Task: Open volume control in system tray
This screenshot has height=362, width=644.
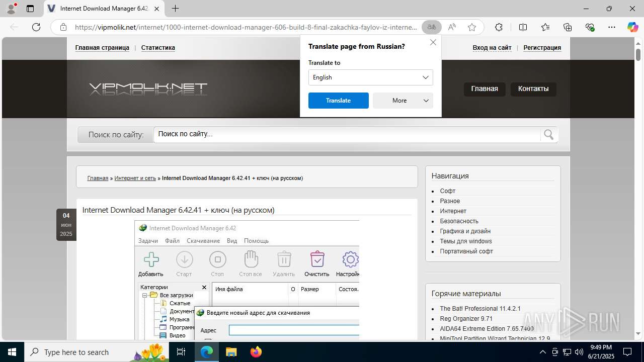Action: (579, 352)
